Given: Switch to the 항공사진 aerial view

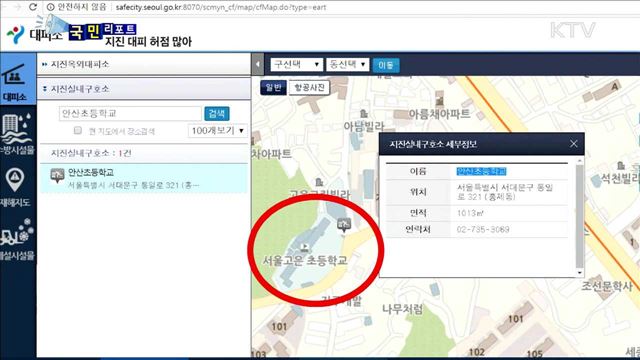Looking at the screenshot, I should [309, 87].
